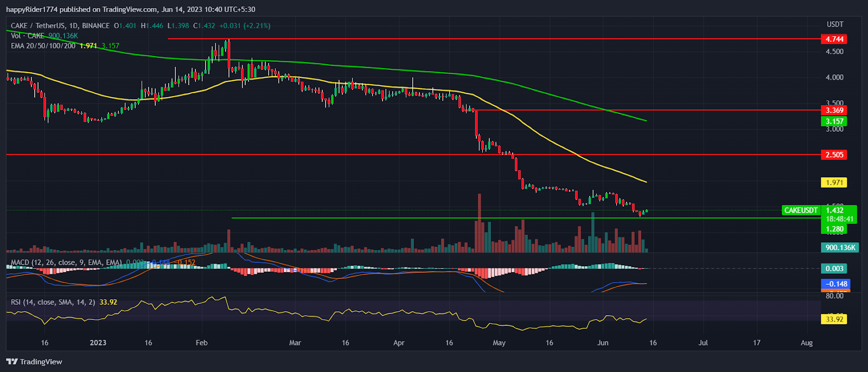Image resolution: width=868 pixels, height=372 pixels.
Task: Click the 4.500 price scale value
Action: pos(834,52)
